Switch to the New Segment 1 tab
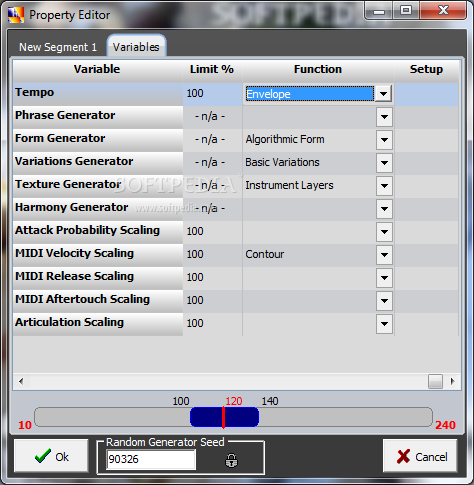474x485 pixels. pos(58,47)
